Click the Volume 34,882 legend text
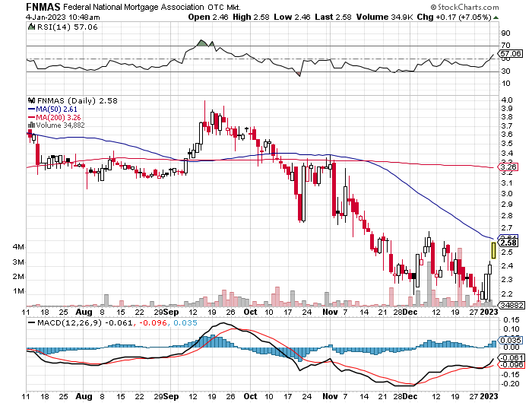The width and height of the screenshot is (532, 403). (60, 125)
